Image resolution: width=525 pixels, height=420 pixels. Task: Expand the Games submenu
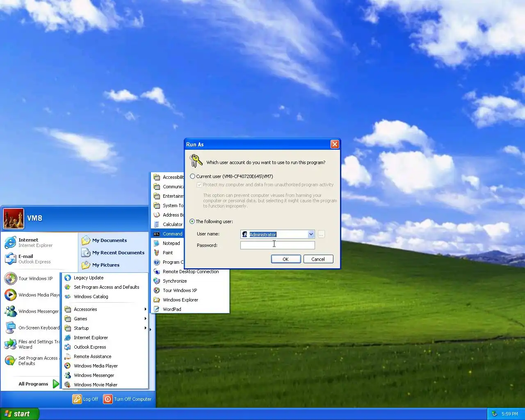click(105, 319)
